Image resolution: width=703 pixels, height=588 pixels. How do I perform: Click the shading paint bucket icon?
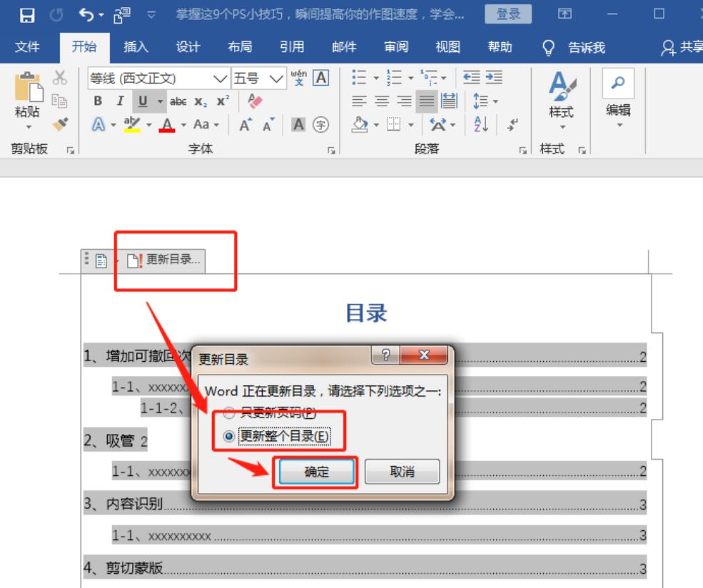coord(360,125)
